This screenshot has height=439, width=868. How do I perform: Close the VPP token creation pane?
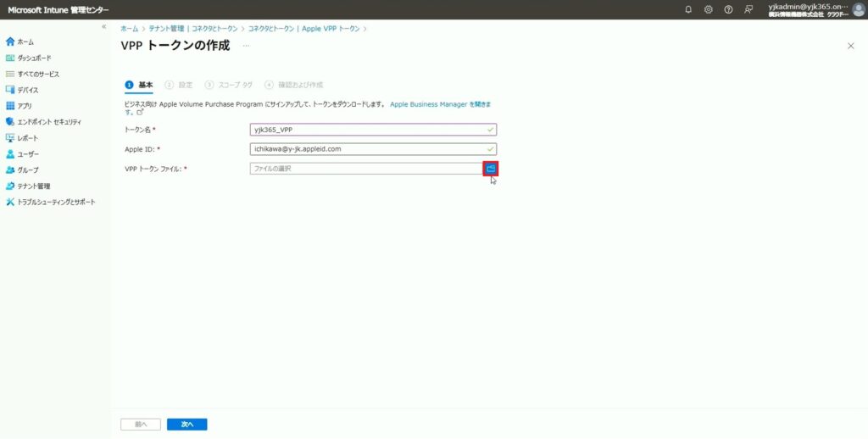click(x=851, y=46)
